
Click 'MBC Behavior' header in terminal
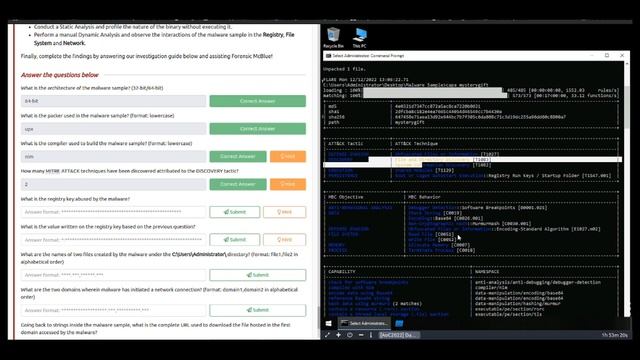[424, 197]
